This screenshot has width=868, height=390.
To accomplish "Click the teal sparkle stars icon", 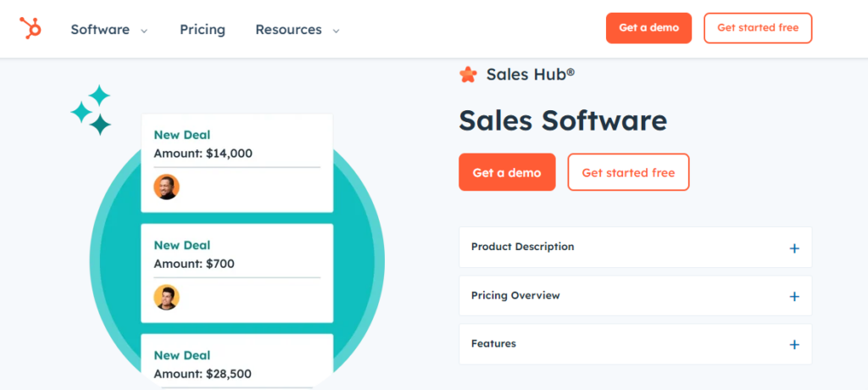I will pyautogui.click(x=92, y=110).
